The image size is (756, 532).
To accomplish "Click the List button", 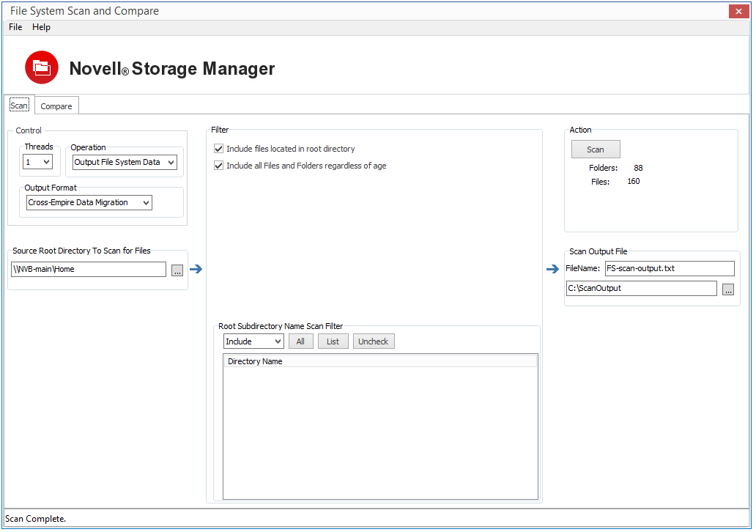I will (x=333, y=341).
